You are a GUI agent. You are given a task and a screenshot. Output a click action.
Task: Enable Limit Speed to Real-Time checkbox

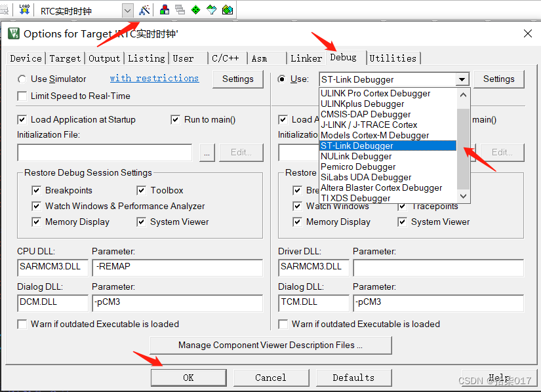(22, 96)
